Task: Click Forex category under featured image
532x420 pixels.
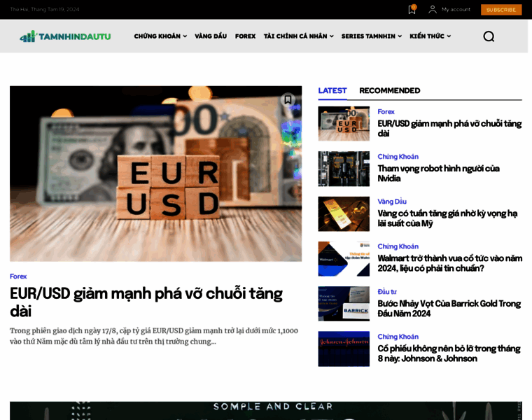Action: 18,276
